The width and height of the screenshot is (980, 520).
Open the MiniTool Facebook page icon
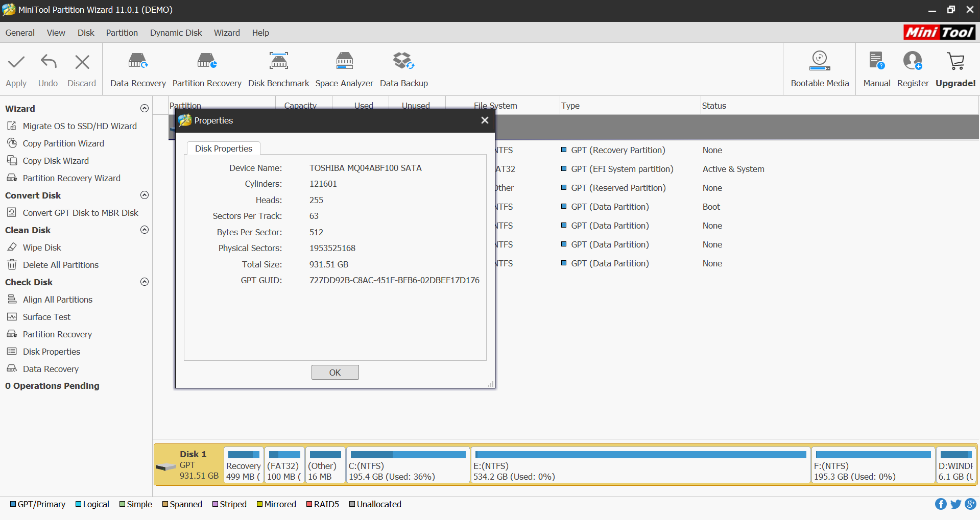point(941,504)
